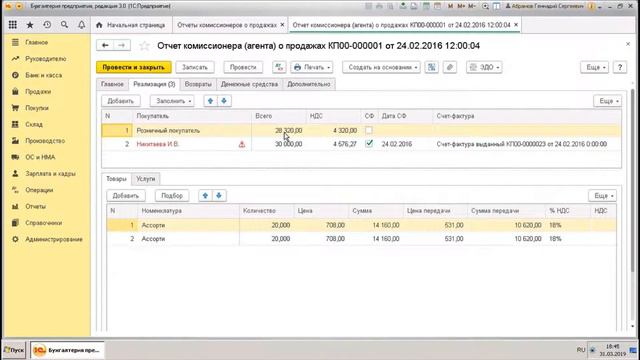Screen dimensions: 640x360
Task: Switch to the Денежные средства tab
Action: coord(249,84)
